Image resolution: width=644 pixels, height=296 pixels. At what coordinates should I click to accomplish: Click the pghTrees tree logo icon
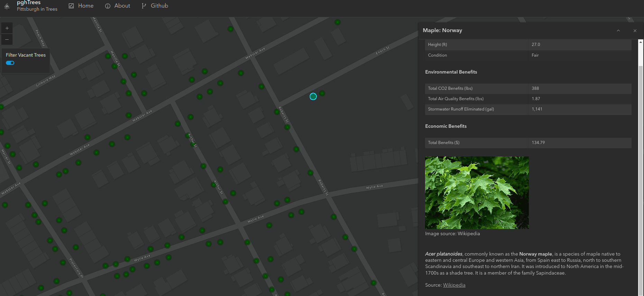click(x=7, y=6)
